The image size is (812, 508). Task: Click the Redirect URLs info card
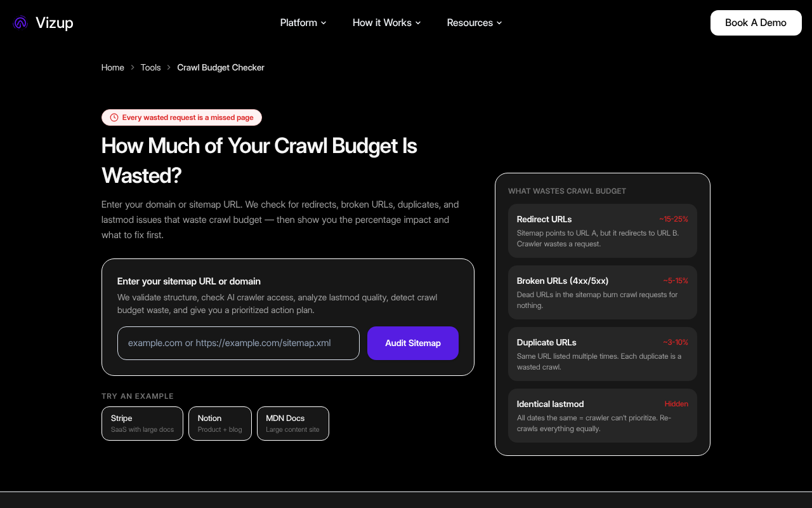[602, 231]
